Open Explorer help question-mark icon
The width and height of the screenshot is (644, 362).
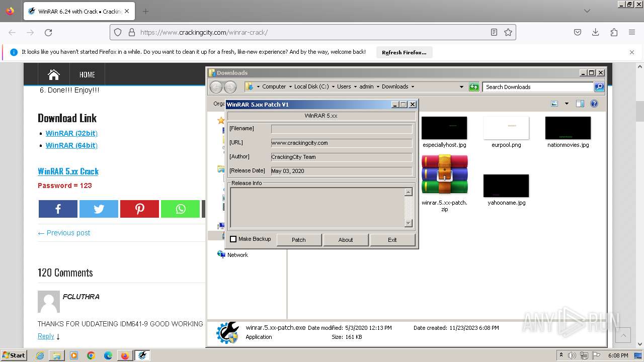click(x=594, y=104)
